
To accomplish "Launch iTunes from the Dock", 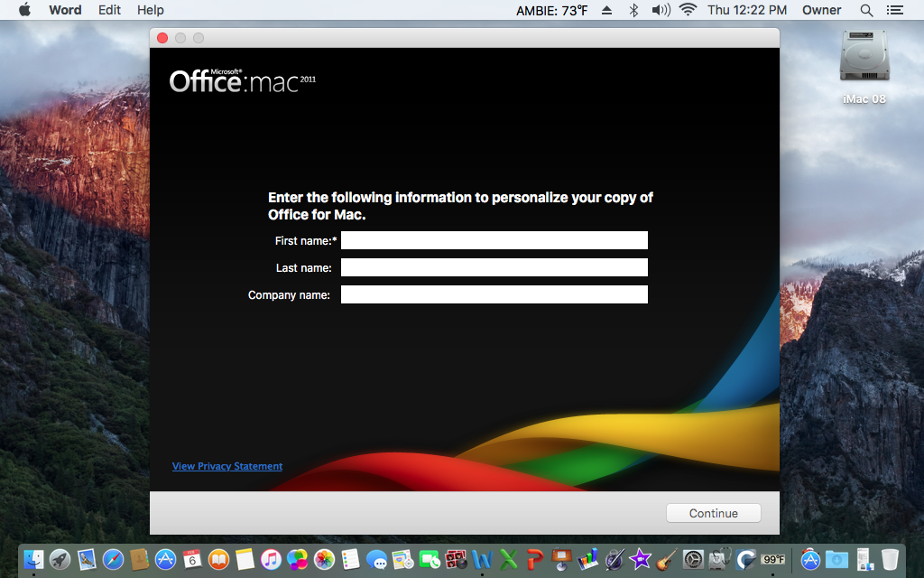I will click(x=271, y=558).
